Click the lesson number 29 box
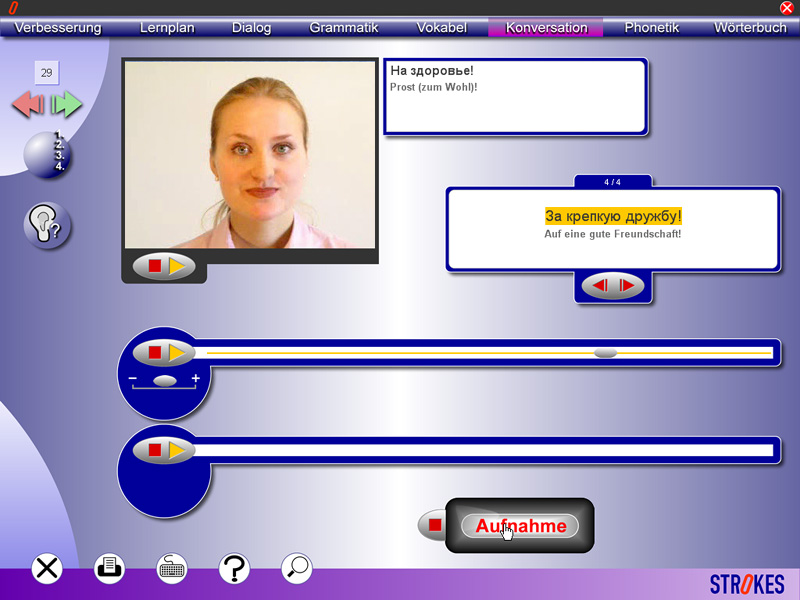The height and width of the screenshot is (600, 800). pyautogui.click(x=46, y=73)
